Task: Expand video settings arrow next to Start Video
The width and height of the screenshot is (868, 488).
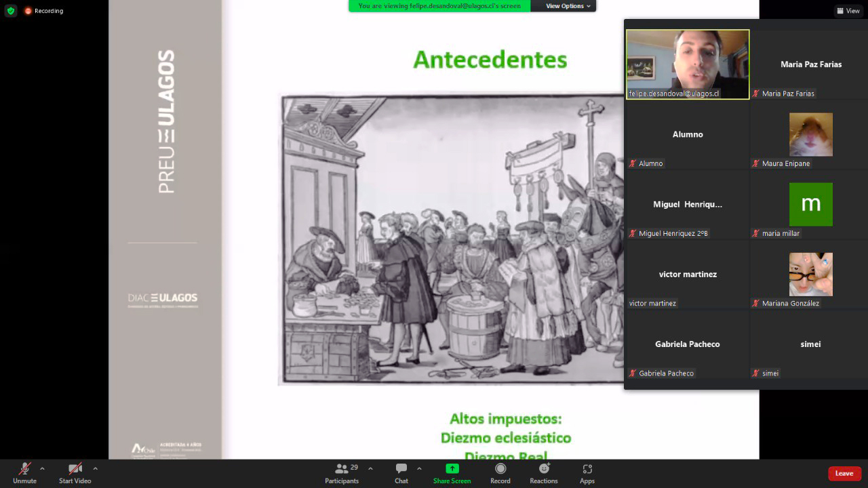Action: click(x=95, y=468)
